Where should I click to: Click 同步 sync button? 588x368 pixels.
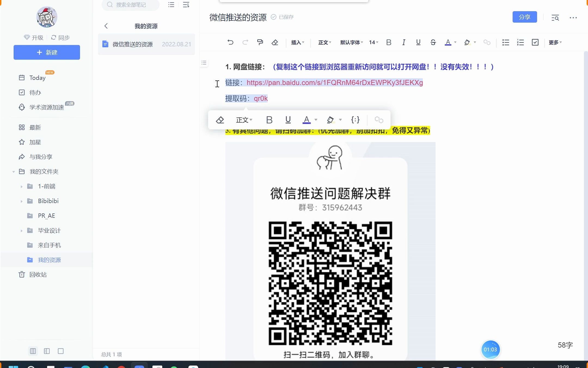click(60, 38)
